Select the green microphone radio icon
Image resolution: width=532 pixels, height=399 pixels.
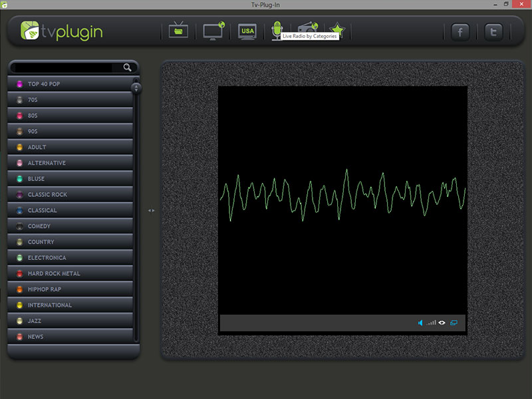point(277,31)
